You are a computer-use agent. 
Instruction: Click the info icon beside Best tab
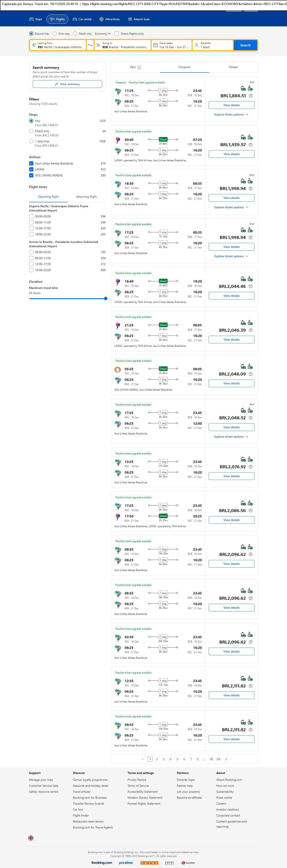(x=139, y=67)
